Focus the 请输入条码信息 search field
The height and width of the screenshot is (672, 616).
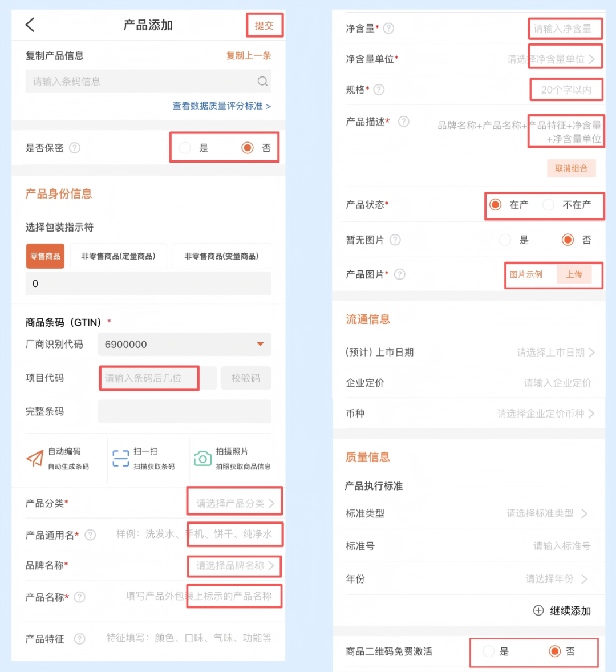(148, 82)
